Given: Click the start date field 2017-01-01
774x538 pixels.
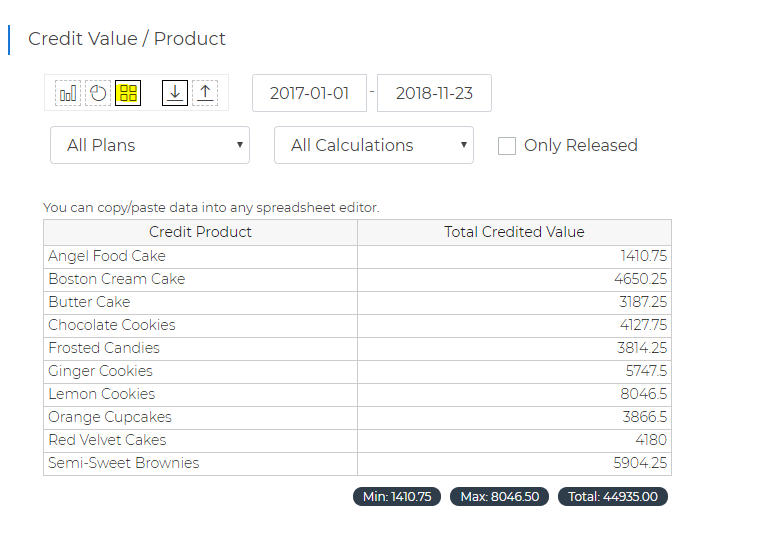Looking at the screenshot, I should pyautogui.click(x=310, y=93).
